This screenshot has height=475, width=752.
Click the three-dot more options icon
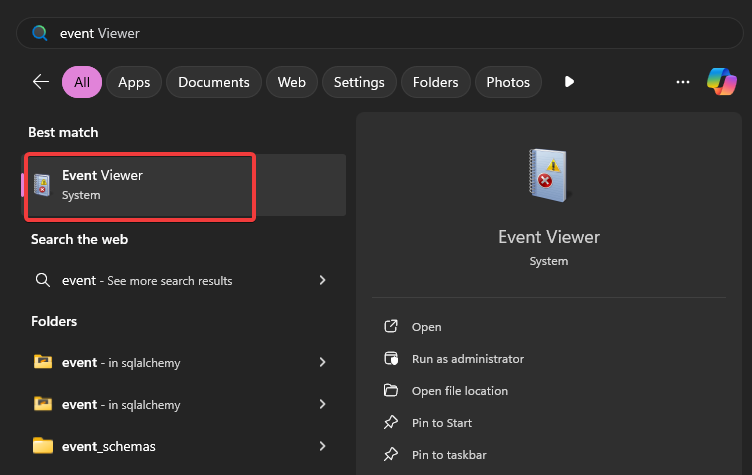[x=683, y=82]
